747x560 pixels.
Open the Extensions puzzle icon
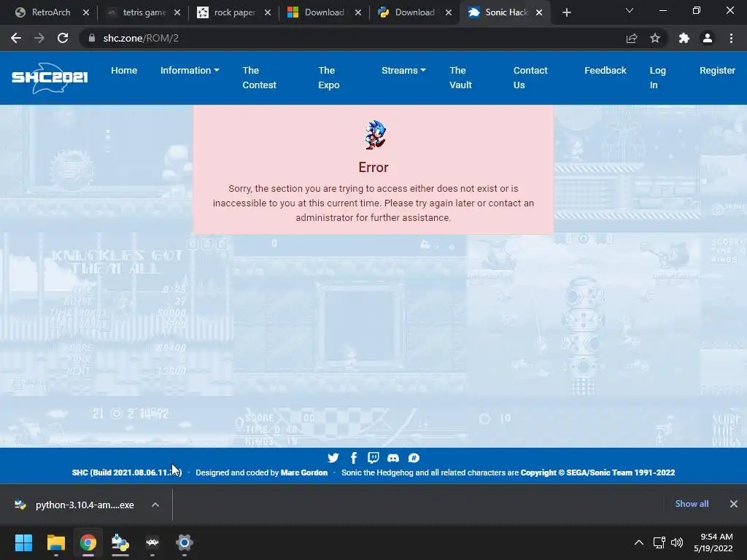pos(684,38)
